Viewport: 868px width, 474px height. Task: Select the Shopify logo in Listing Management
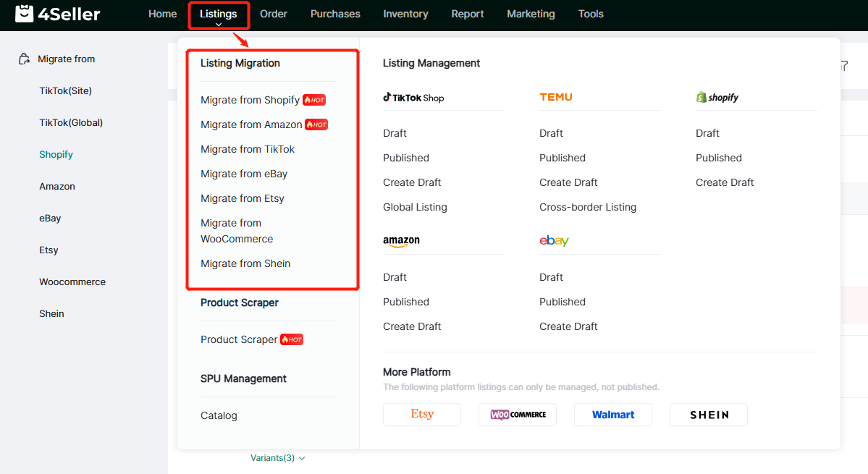[717, 98]
